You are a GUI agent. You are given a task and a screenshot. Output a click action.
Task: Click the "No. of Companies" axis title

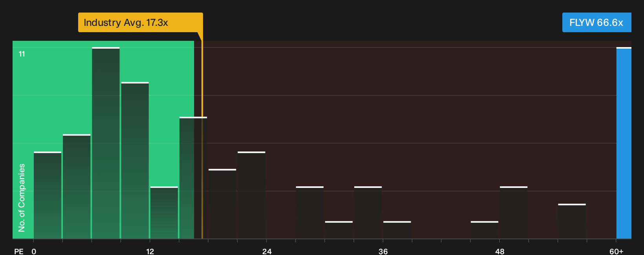coord(22,198)
